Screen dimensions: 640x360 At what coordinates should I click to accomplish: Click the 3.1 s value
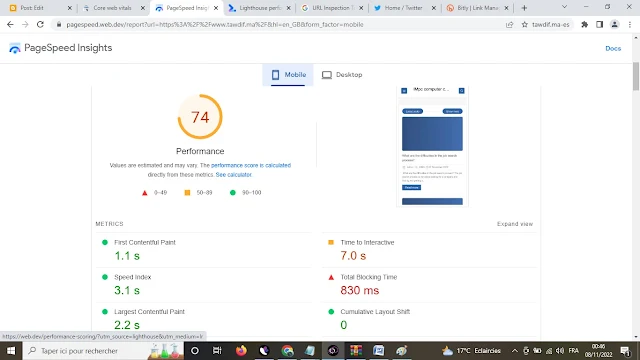(x=127, y=291)
